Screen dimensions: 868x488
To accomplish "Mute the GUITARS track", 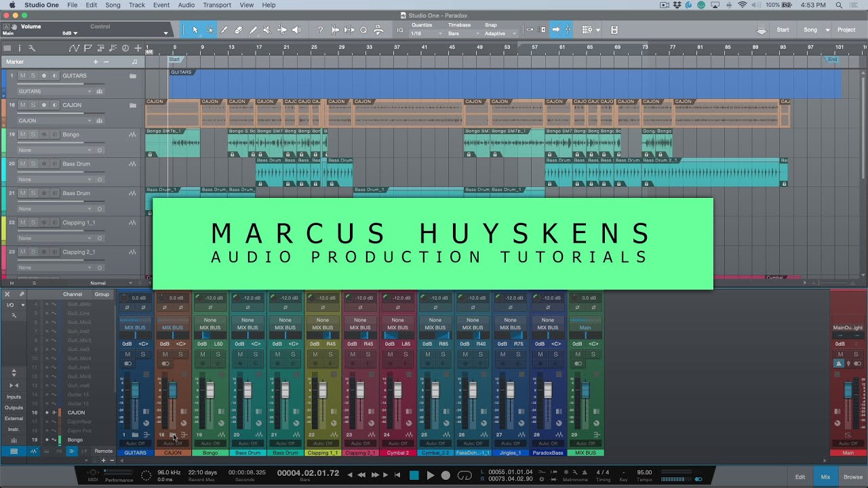I will pyautogui.click(x=22, y=76).
